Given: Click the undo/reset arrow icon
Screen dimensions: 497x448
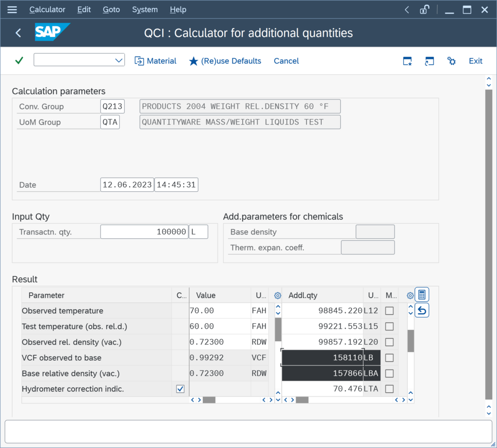Looking at the screenshot, I should click(x=422, y=311).
